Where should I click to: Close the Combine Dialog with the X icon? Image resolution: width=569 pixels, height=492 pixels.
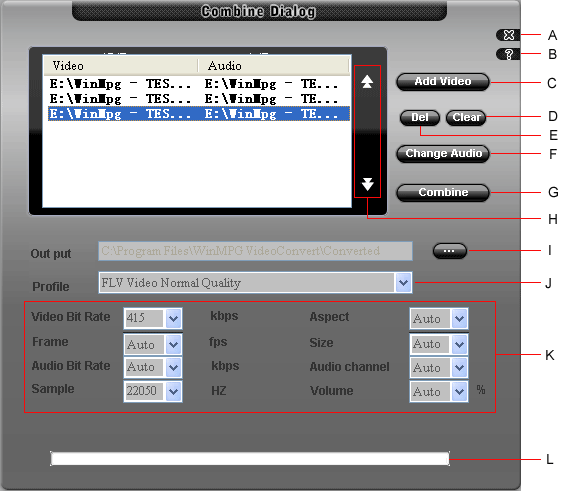(508, 35)
